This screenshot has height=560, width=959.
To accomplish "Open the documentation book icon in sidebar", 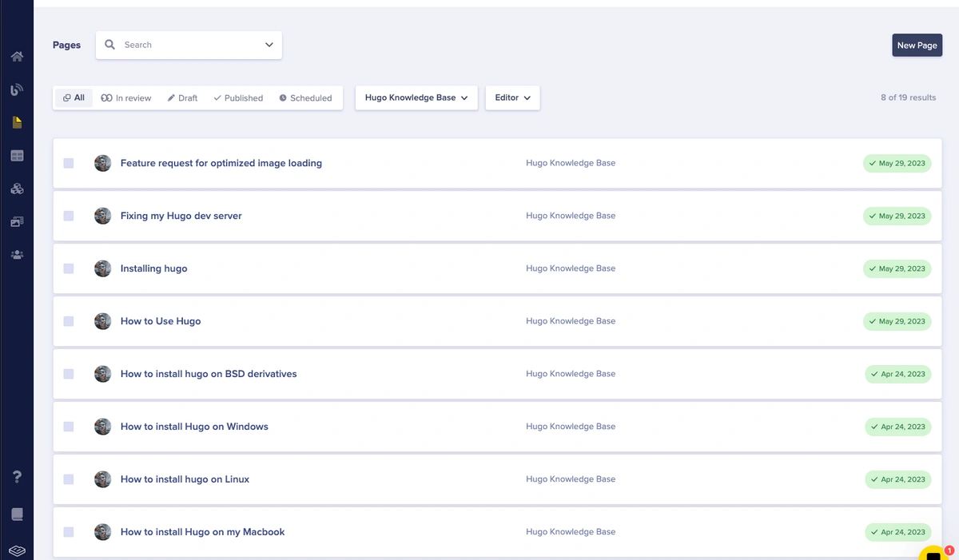I will [x=17, y=514].
